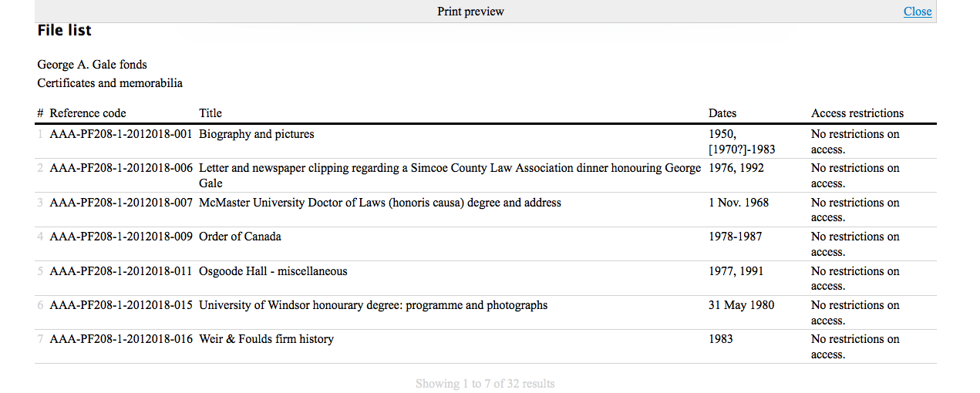Select the Order of Canada entry
980x393 pixels.
click(x=240, y=237)
